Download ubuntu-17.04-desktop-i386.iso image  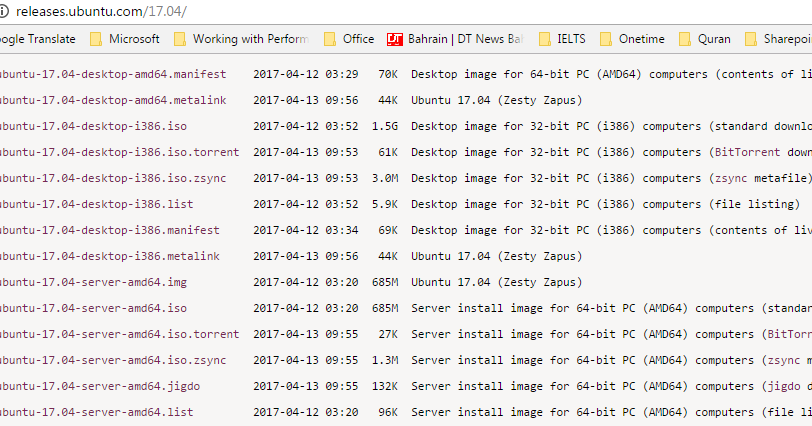[x=93, y=126]
